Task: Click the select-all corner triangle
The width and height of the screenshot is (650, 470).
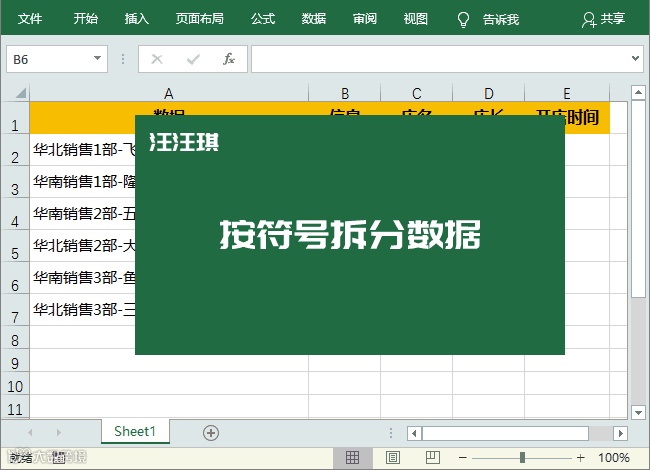Action: point(21,93)
